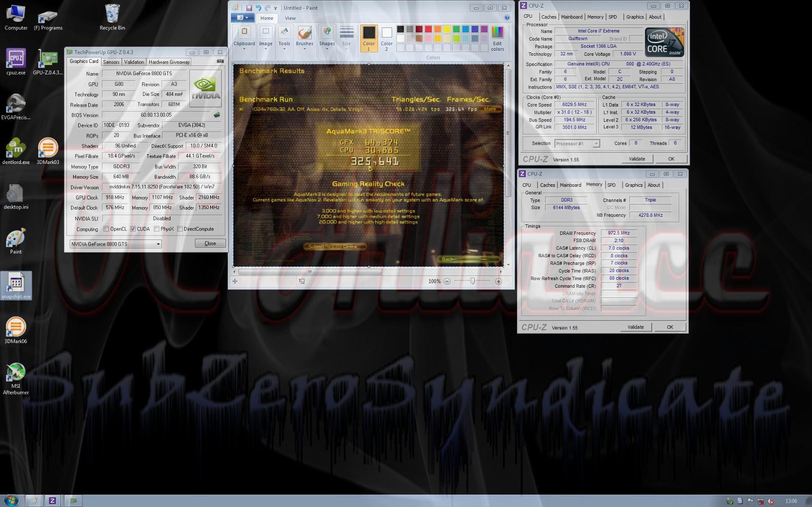Image resolution: width=812 pixels, height=507 pixels.
Task: Open the GPU selection dropdown in GPU-Z
Action: click(x=115, y=244)
